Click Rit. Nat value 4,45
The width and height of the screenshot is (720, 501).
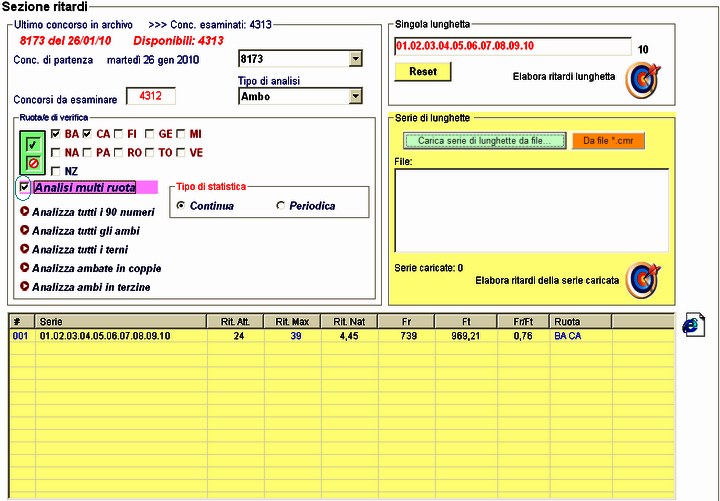pyautogui.click(x=349, y=336)
